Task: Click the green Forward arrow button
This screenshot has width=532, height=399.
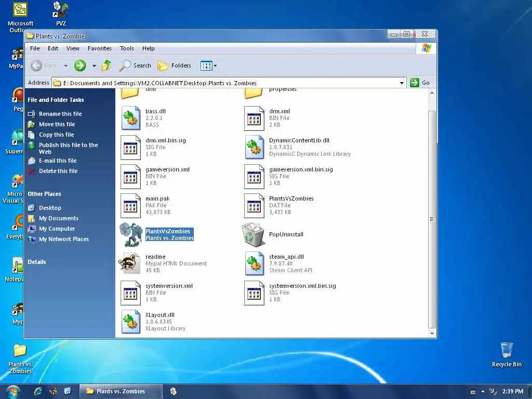Action: [x=80, y=65]
